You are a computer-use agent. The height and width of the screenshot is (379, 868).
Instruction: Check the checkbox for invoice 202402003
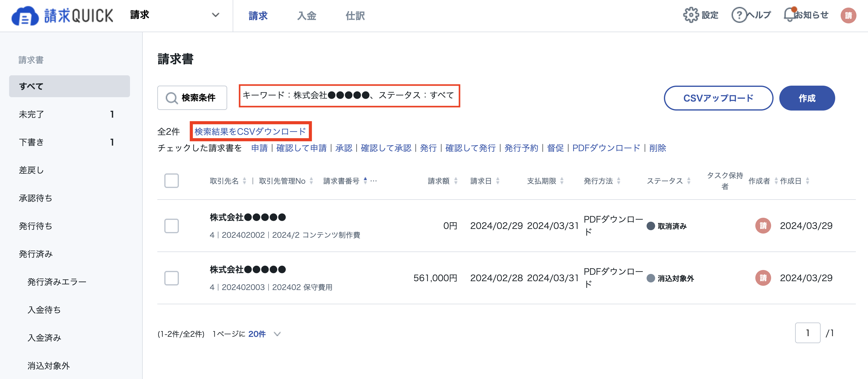click(172, 278)
